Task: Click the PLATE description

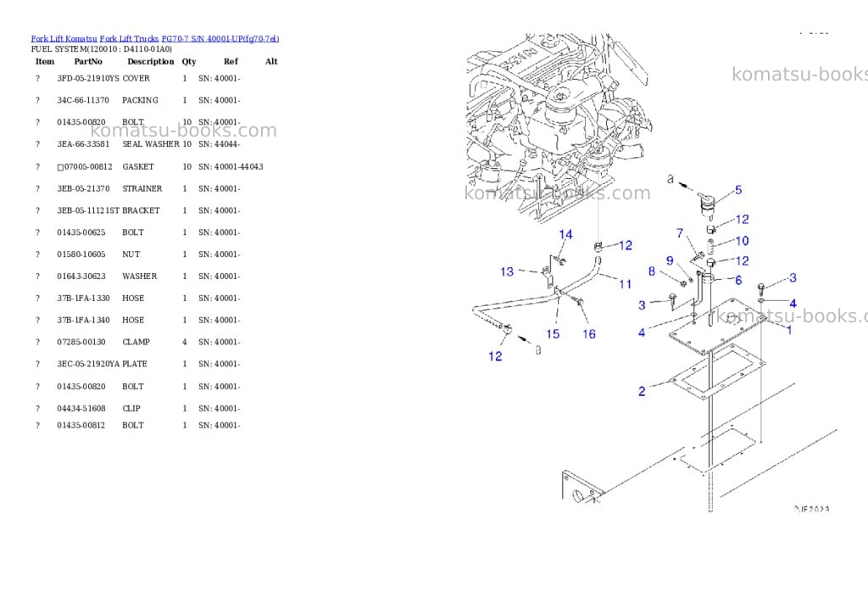Action: coord(135,364)
